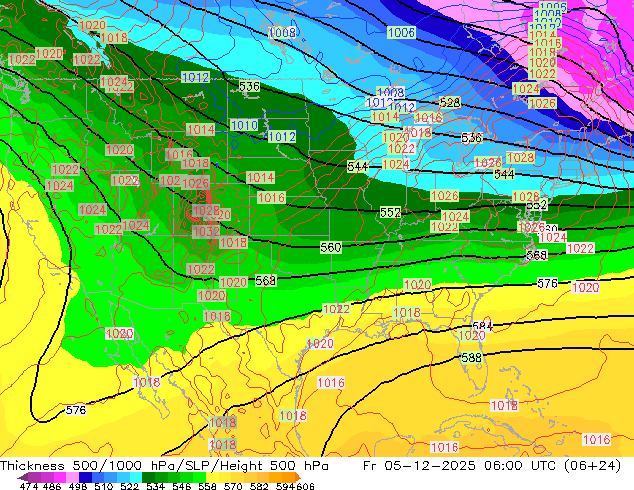Click the 558 legend value
This screenshot has height=490, width=634.
click(207, 486)
